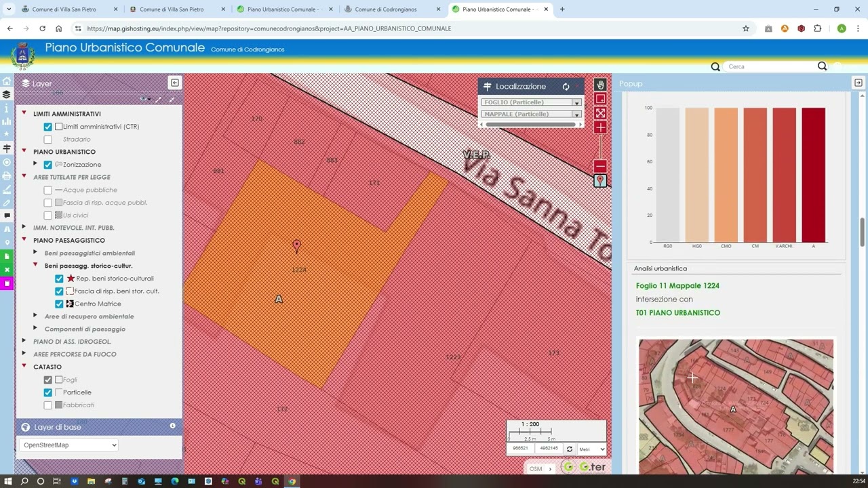Enable the Usi civici layer

(47, 215)
